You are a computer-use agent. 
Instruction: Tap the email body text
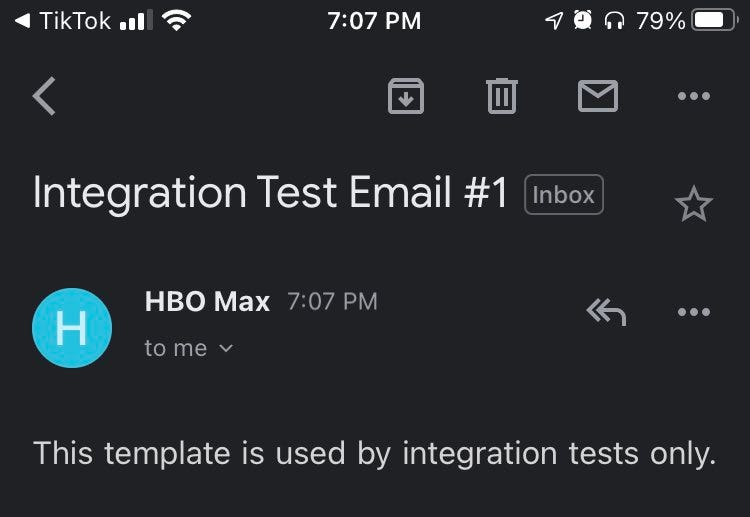coord(375,453)
